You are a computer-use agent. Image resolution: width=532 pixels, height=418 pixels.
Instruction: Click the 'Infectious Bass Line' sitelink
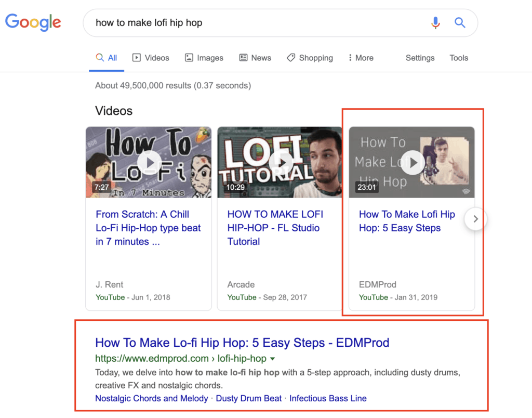[328, 398]
